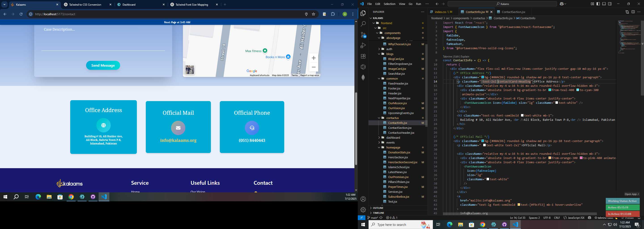Zoom out on the Google map
Viewport: 644px width, 229px height.
314,67
